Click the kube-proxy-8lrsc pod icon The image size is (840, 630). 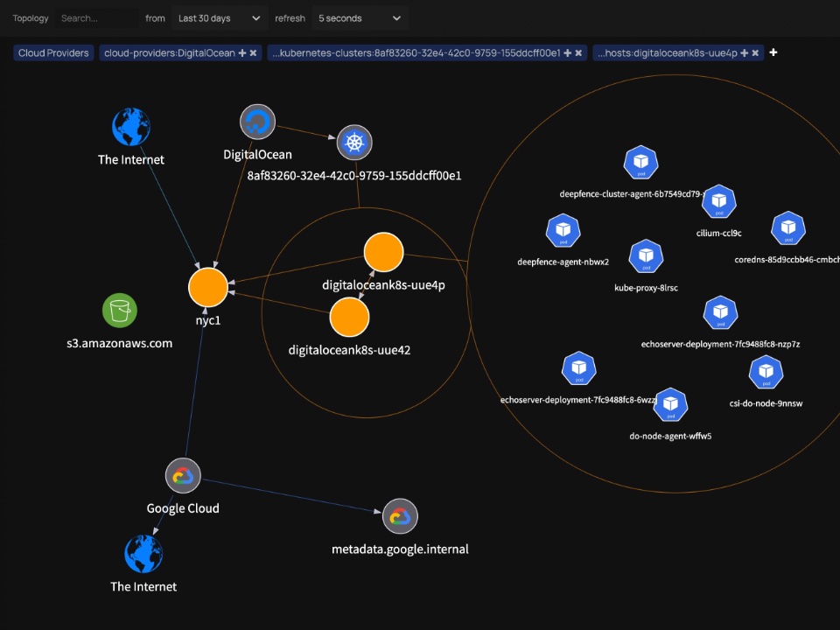click(646, 256)
